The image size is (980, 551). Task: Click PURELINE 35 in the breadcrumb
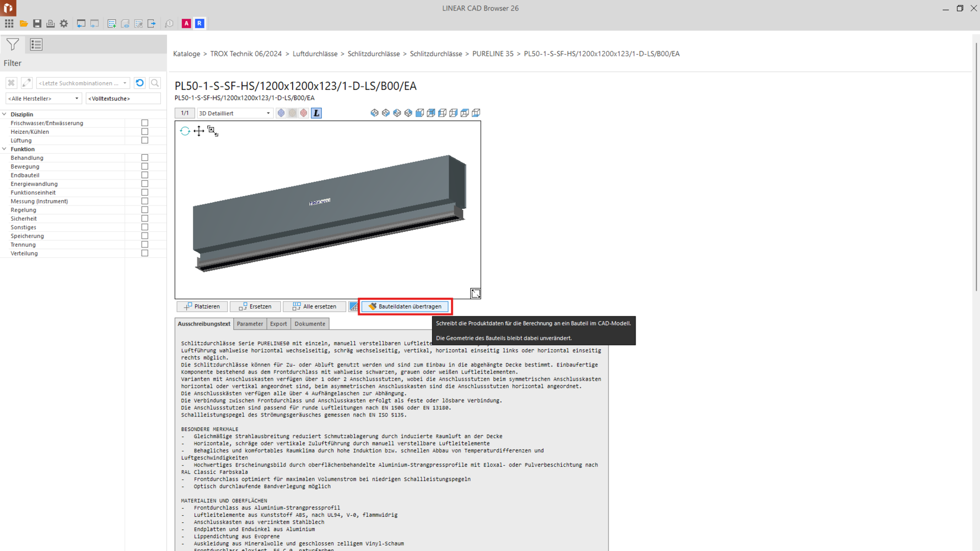coord(492,54)
